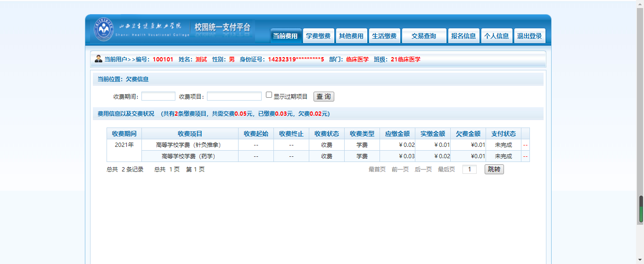Click the browser vertical scrollbar thumb
The height and width of the screenshot is (264, 644).
click(x=641, y=209)
